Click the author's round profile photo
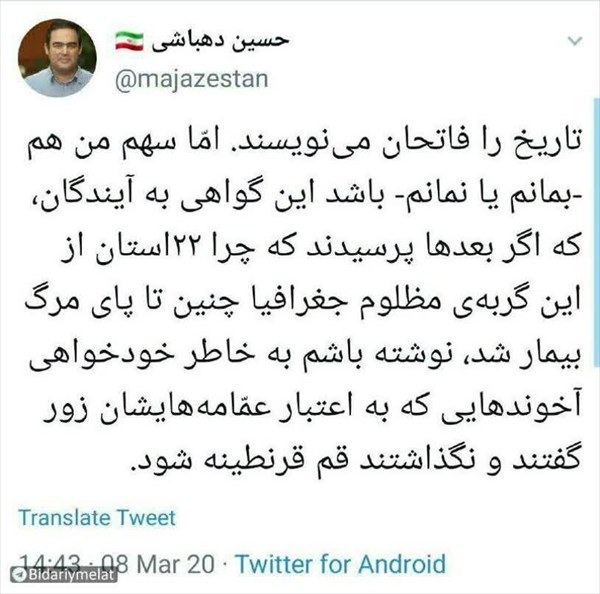This screenshot has width=600, height=594. pyautogui.click(x=57, y=57)
